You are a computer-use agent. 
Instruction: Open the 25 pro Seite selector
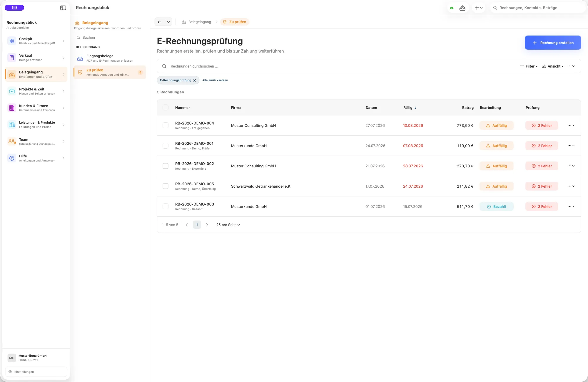[228, 225]
